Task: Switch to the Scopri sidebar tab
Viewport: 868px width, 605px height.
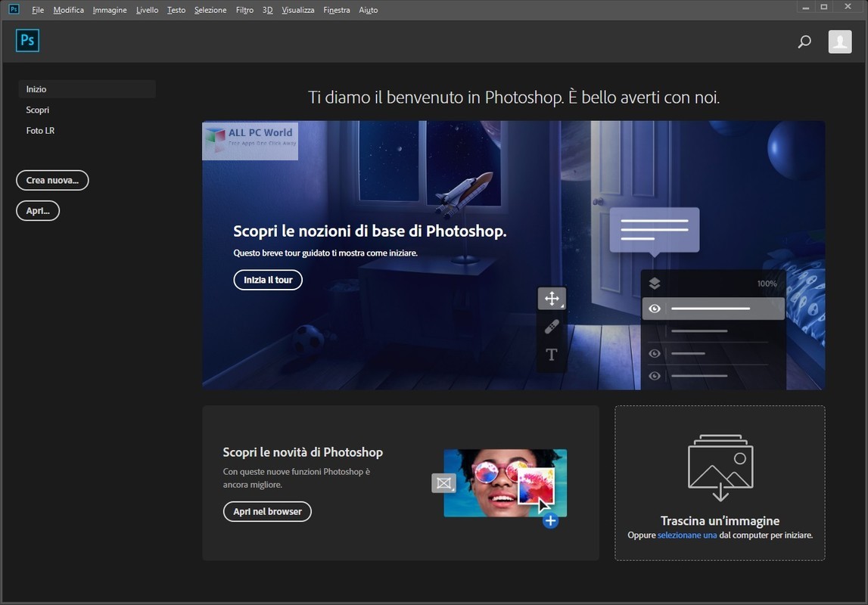Action: click(x=39, y=110)
